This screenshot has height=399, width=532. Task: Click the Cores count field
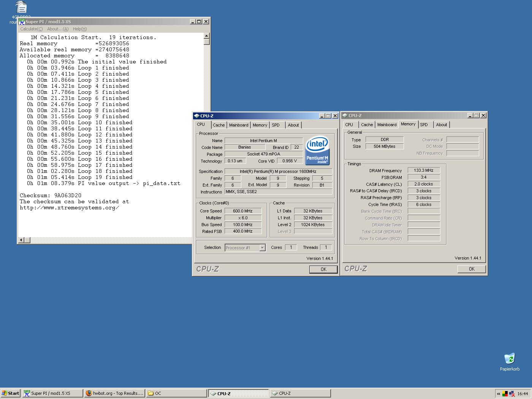(x=291, y=247)
